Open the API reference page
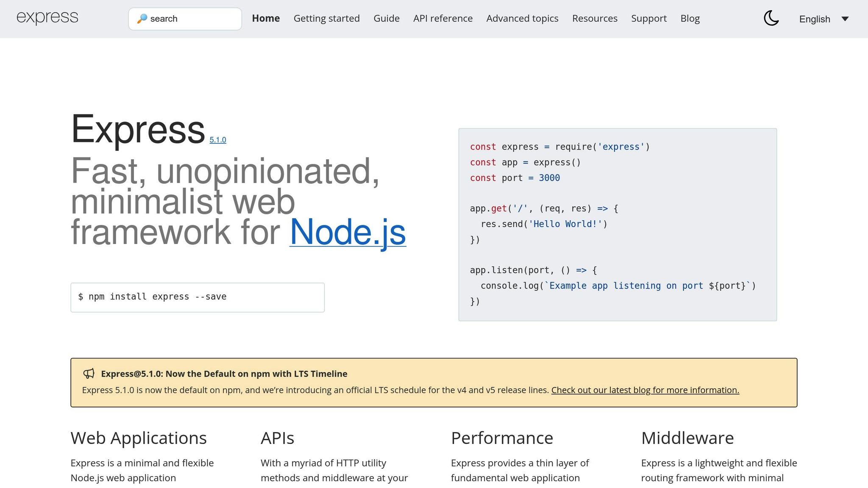The image size is (868, 488). point(443,18)
